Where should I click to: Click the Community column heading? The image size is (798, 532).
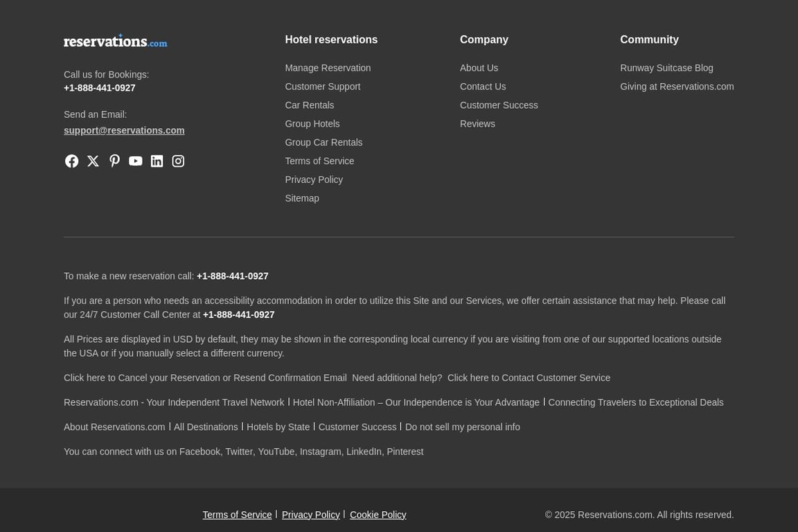[649, 39]
